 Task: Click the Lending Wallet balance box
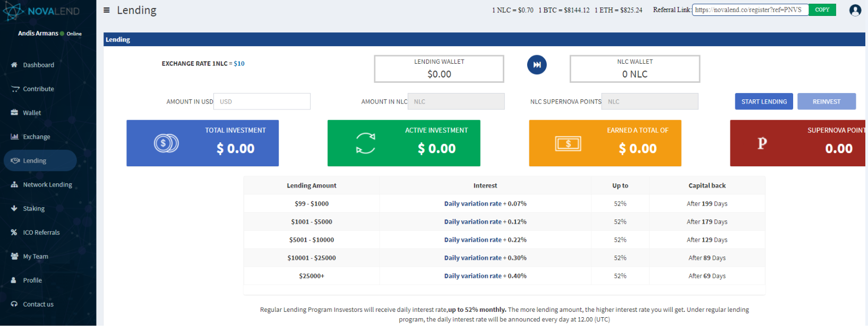click(439, 69)
